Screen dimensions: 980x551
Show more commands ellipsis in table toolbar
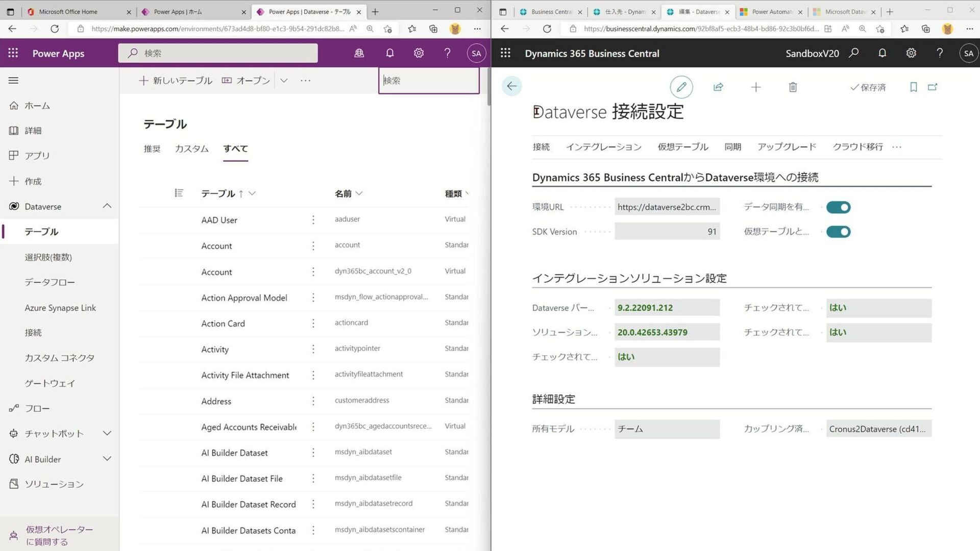coord(305,80)
